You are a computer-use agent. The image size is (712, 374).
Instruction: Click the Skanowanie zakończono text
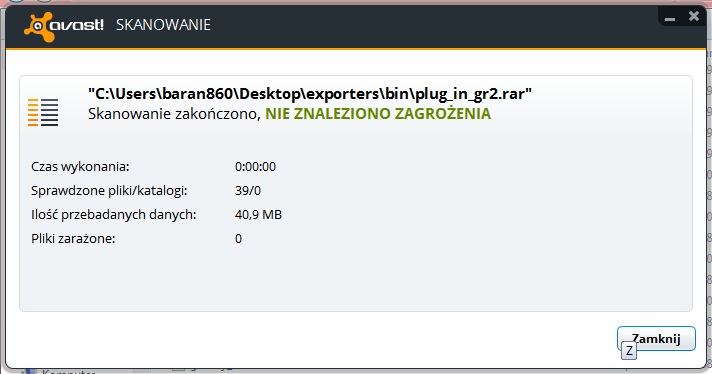point(174,113)
